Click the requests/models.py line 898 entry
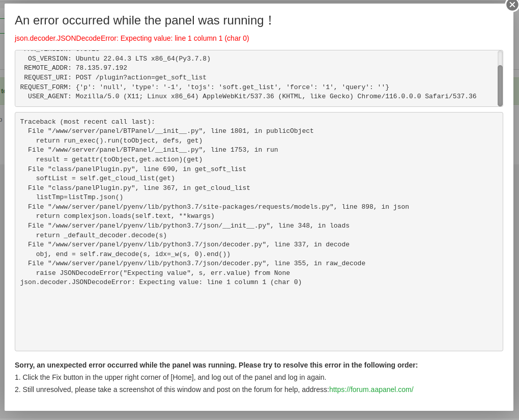Screen dimensions: 519x420 (218, 207)
